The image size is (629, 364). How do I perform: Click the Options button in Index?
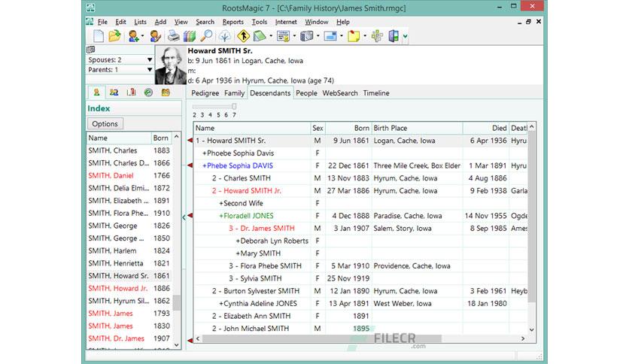pos(105,124)
